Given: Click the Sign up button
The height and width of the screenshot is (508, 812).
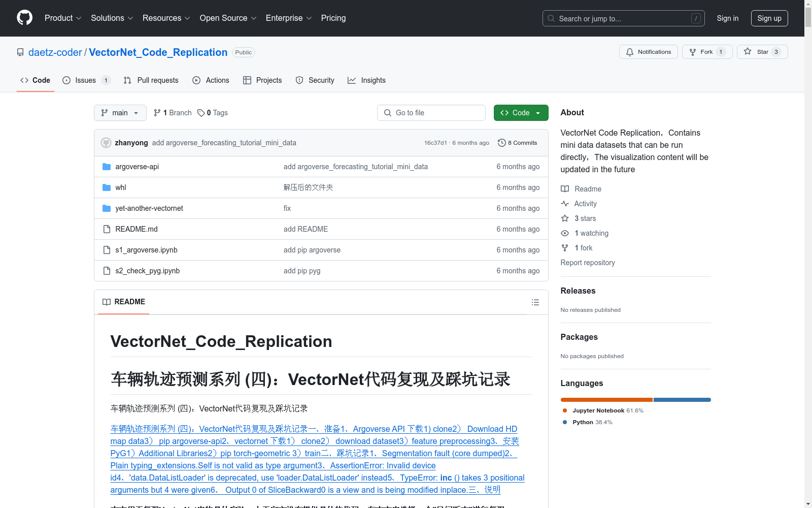Looking at the screenshot, I should (x=769, y=18).
